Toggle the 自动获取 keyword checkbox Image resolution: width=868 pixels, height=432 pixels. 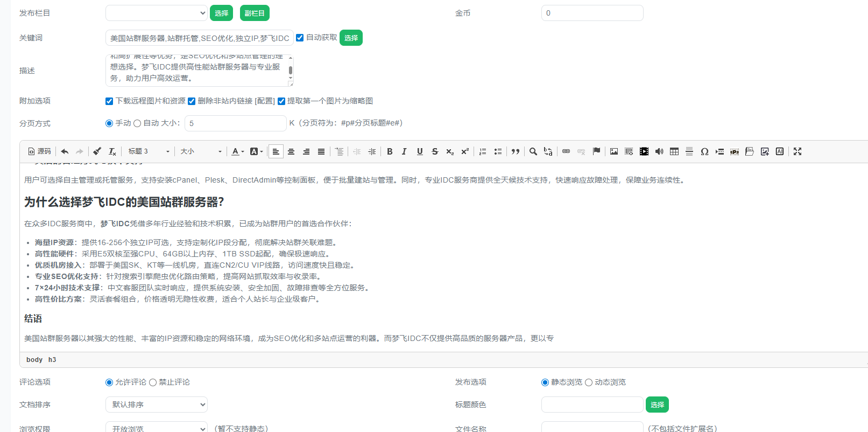(300, 38)
